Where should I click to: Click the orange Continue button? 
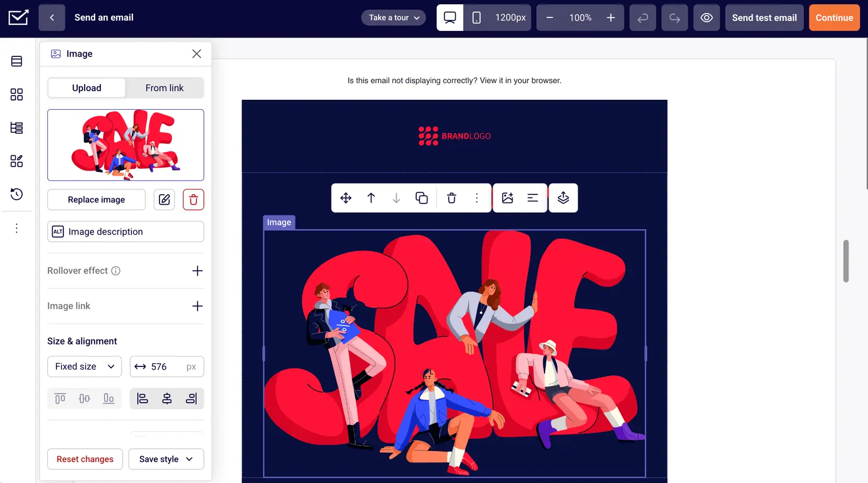[x=834, y=17]
